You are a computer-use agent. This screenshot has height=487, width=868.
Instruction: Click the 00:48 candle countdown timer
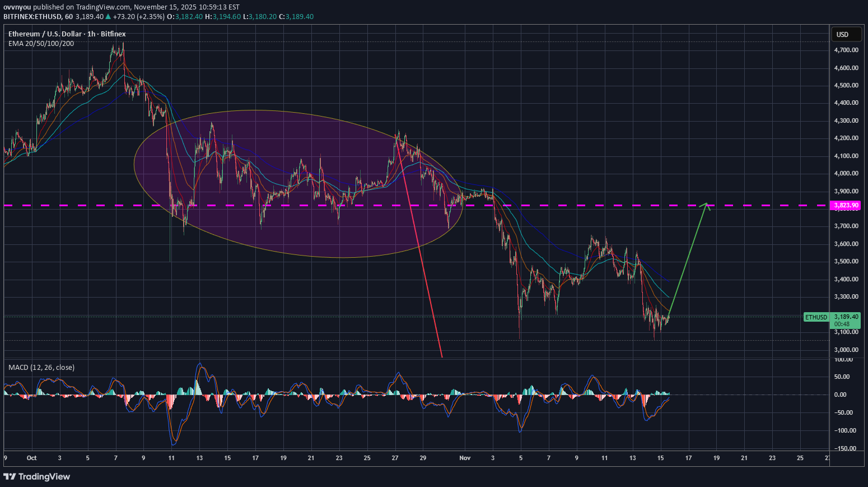[x=842, y=324]
